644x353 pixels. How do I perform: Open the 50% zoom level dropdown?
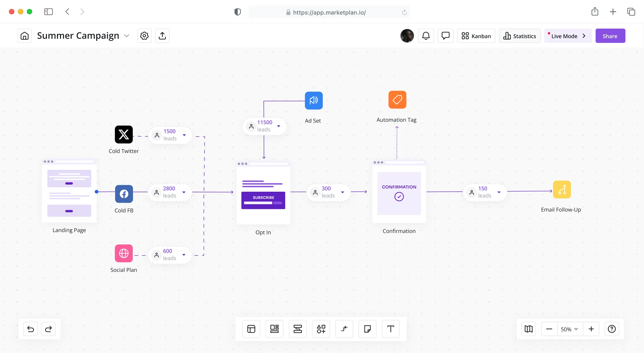[570, 329]
